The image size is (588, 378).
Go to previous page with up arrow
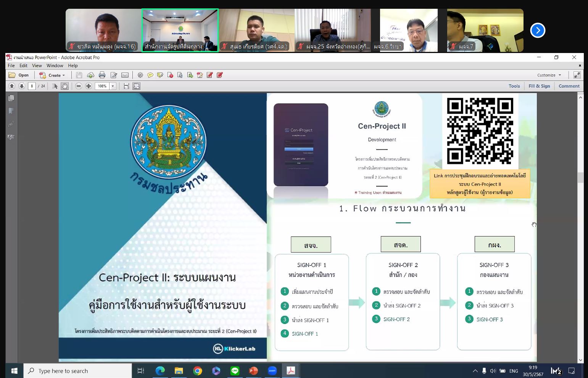[x=12, y=86]
